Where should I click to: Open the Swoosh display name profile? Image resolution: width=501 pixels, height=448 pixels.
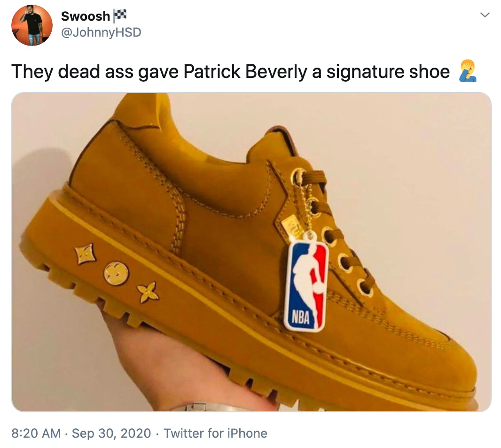(85, 16)
